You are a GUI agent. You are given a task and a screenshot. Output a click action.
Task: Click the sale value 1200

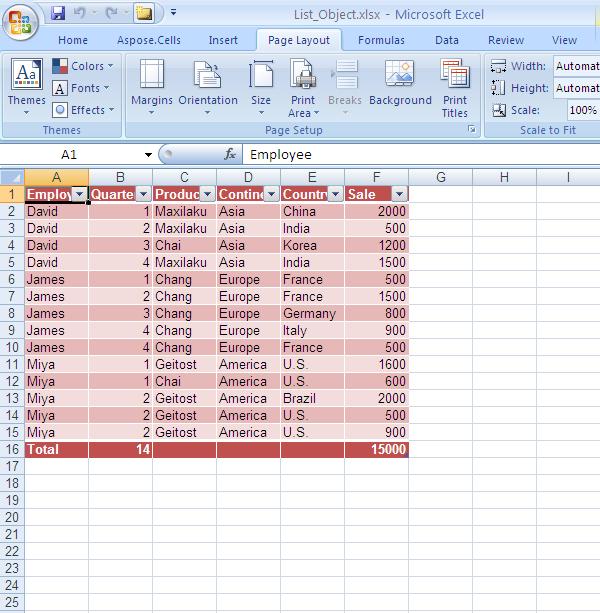pos(376,246)
